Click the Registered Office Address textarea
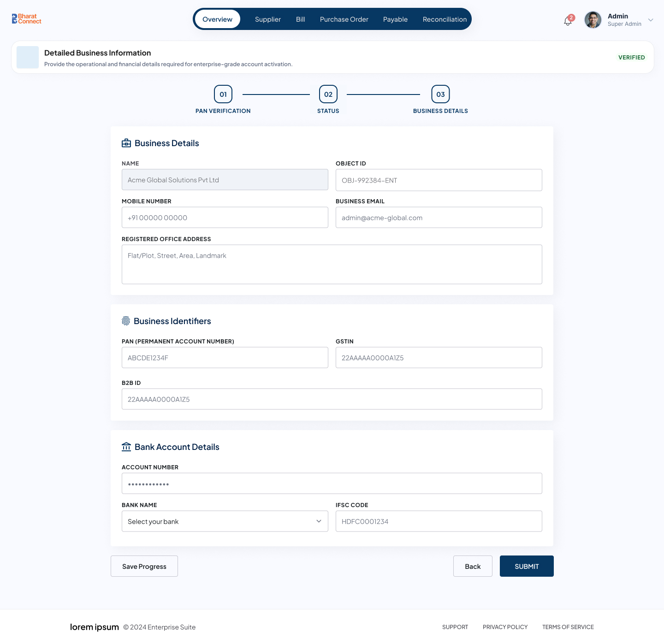The image size is (664, 644). [x=332, y=265]
